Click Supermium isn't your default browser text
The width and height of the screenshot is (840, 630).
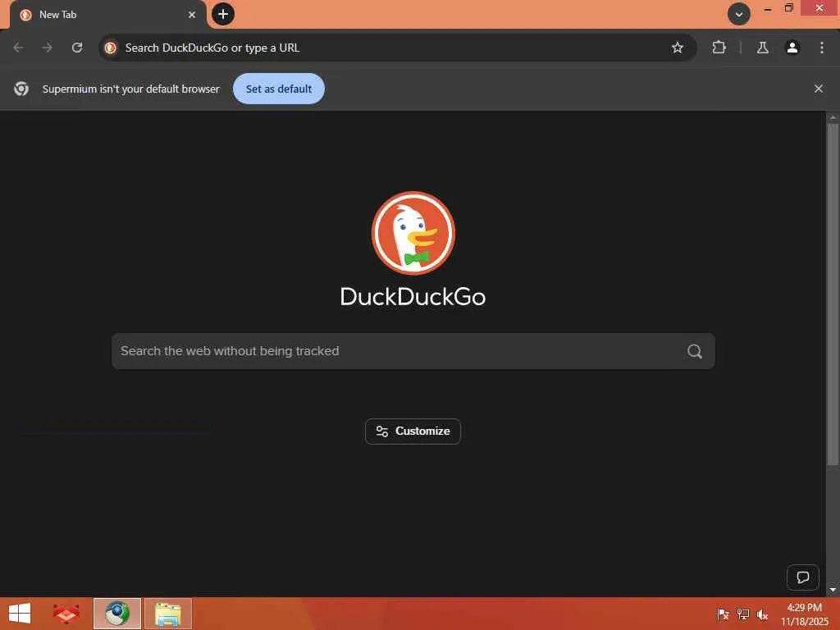[130, 89]
